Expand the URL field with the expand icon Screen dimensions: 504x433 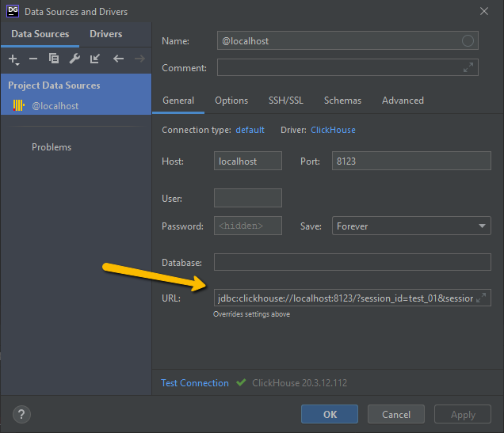[x=480, y=298]
